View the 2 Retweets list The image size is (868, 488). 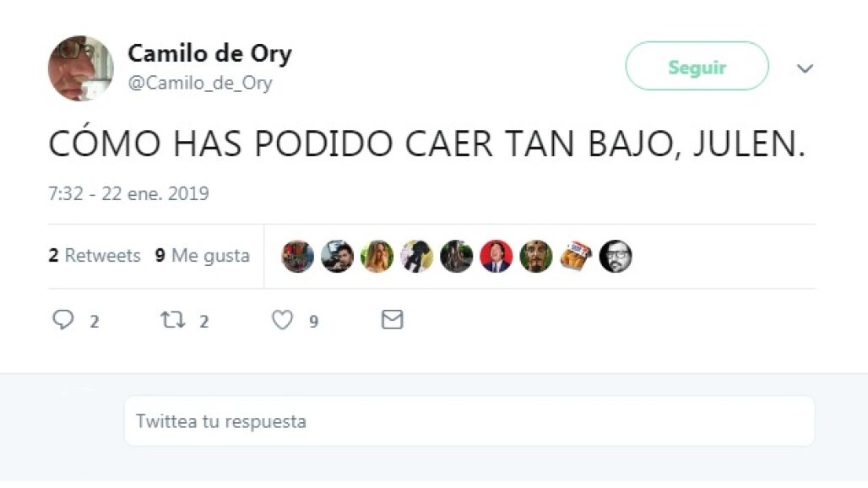click(x=94, y=256)
